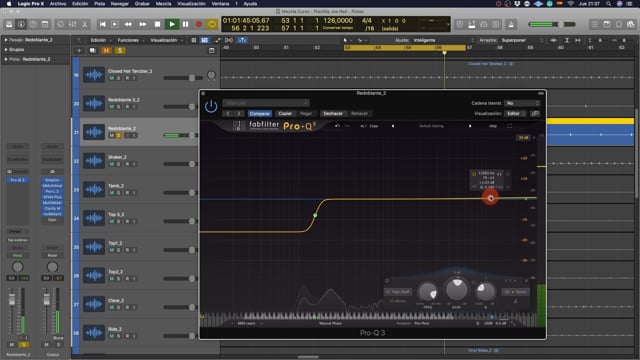Pause playback
This screenshot has height=360, width=640.
(x=185, y=24)
